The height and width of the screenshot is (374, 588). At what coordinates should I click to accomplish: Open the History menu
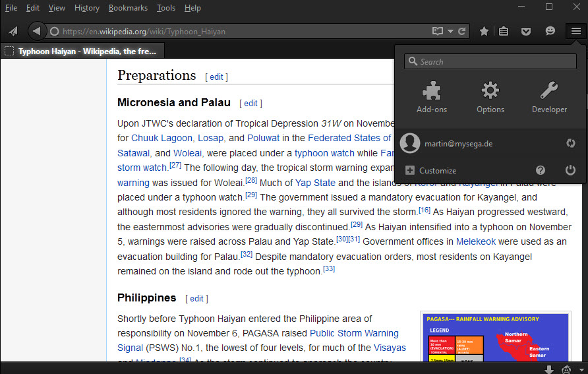(87, 8)
